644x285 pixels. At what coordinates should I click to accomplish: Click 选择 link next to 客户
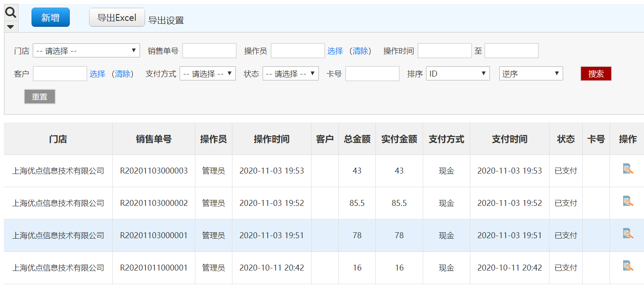tap(97, 74)
